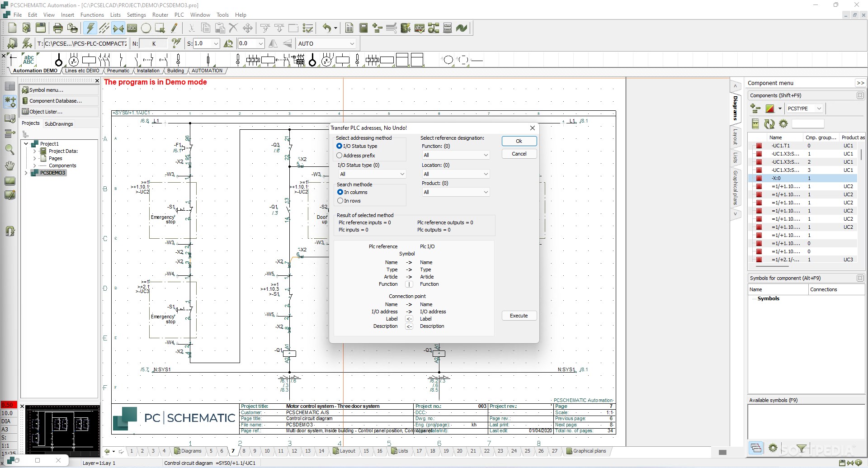Open the wave-shaped green toolbar icon

click(462, 28)
